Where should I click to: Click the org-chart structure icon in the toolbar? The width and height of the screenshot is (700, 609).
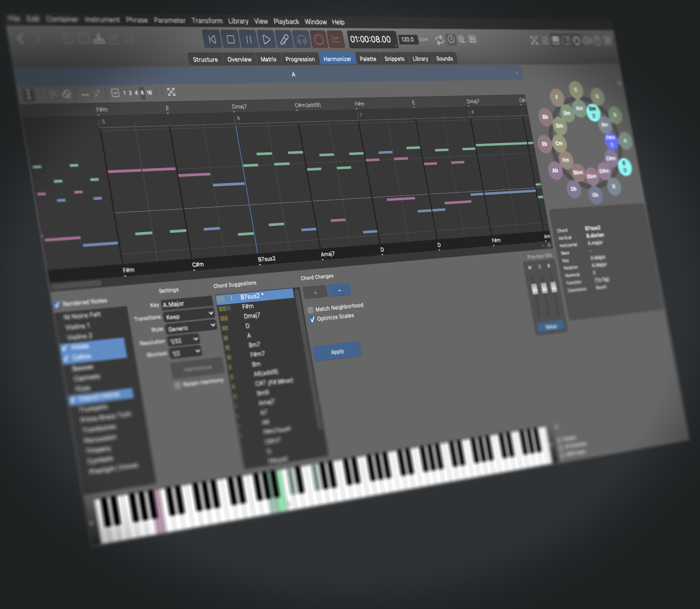[99, 39]
